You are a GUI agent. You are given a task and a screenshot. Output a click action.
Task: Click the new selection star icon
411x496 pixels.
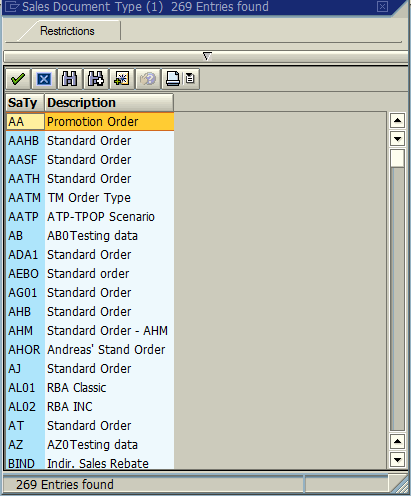[x=122, y=79]
